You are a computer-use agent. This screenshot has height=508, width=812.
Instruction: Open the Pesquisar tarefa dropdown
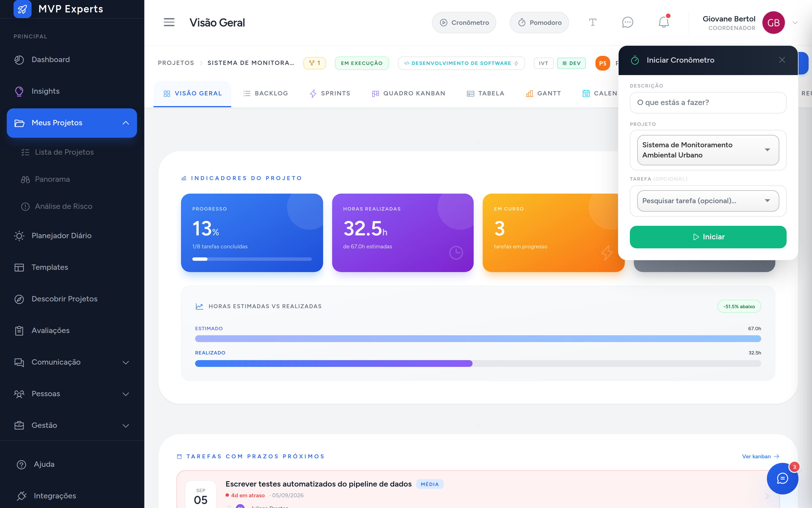pyautogui.click(x=708, y=201)
